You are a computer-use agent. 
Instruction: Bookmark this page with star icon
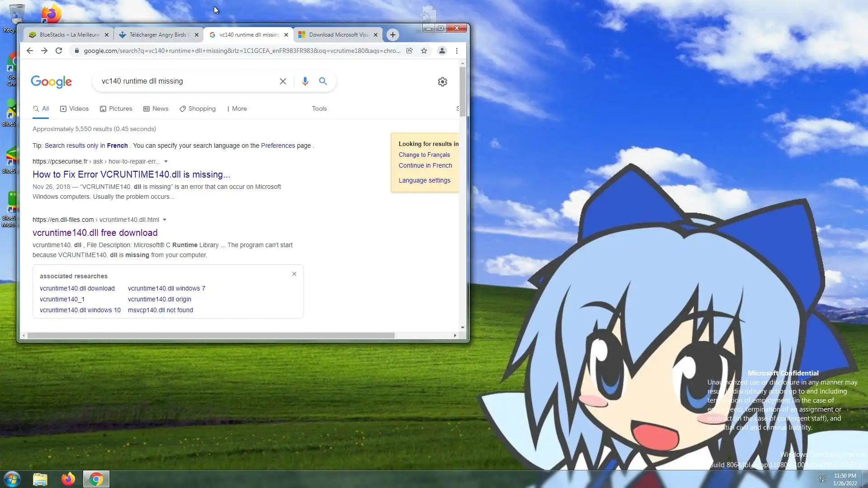click(424, 51)
